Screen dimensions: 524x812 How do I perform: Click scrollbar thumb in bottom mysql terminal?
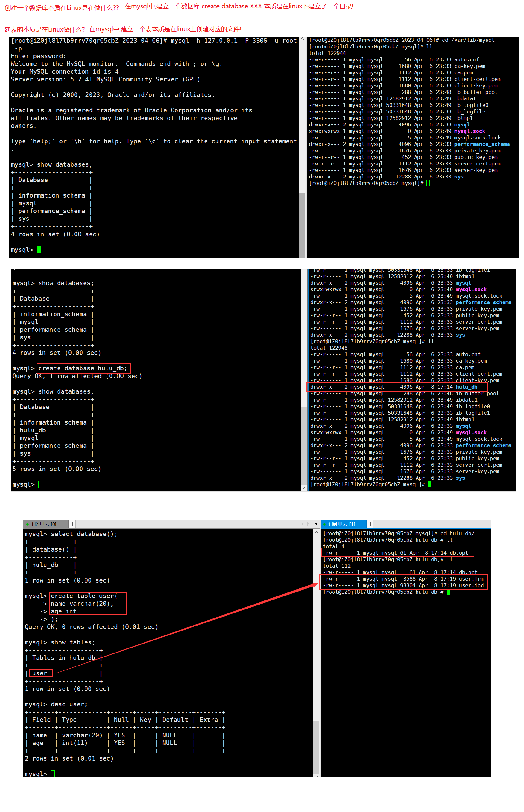[x=316, y=748]
